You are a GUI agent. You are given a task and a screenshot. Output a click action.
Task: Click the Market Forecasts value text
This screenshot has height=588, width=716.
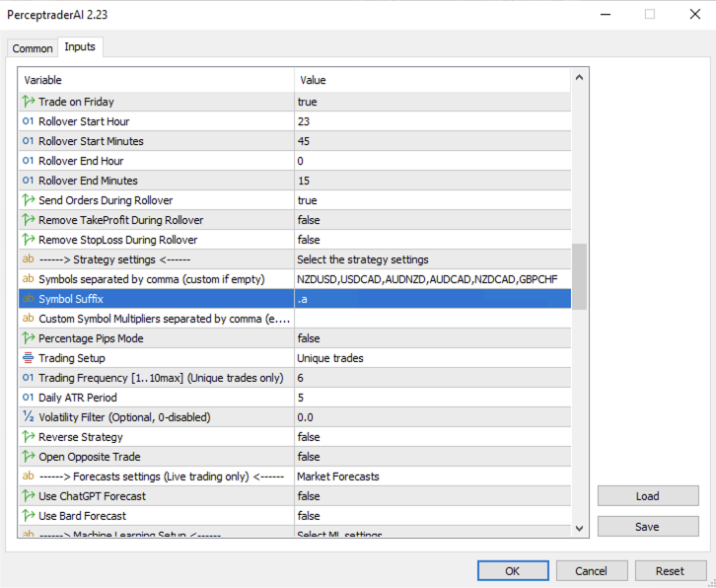(338, 477)
